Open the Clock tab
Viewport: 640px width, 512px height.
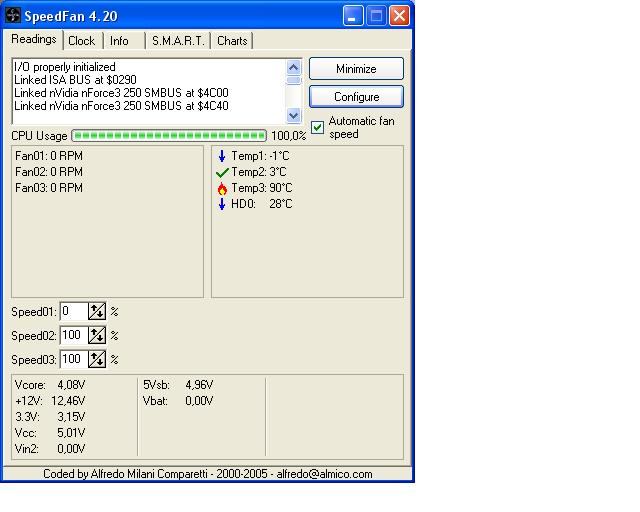pos(82,41)
